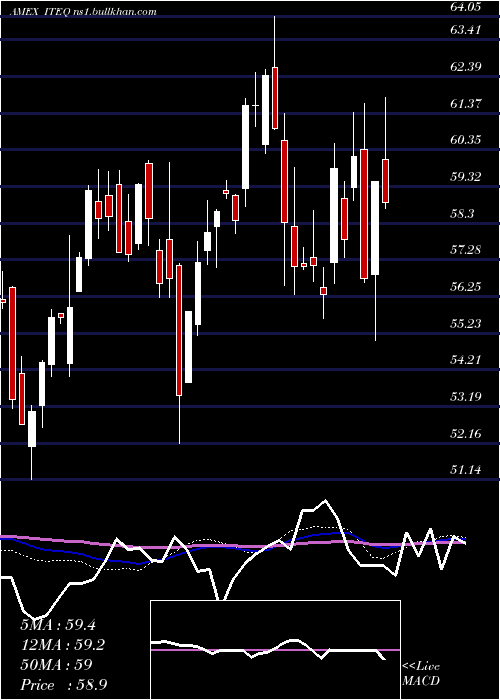The height and width of the screenshot is (700, 500).
Task: Select the 57.28 price axis label
Action: click(x=465, y=250)
